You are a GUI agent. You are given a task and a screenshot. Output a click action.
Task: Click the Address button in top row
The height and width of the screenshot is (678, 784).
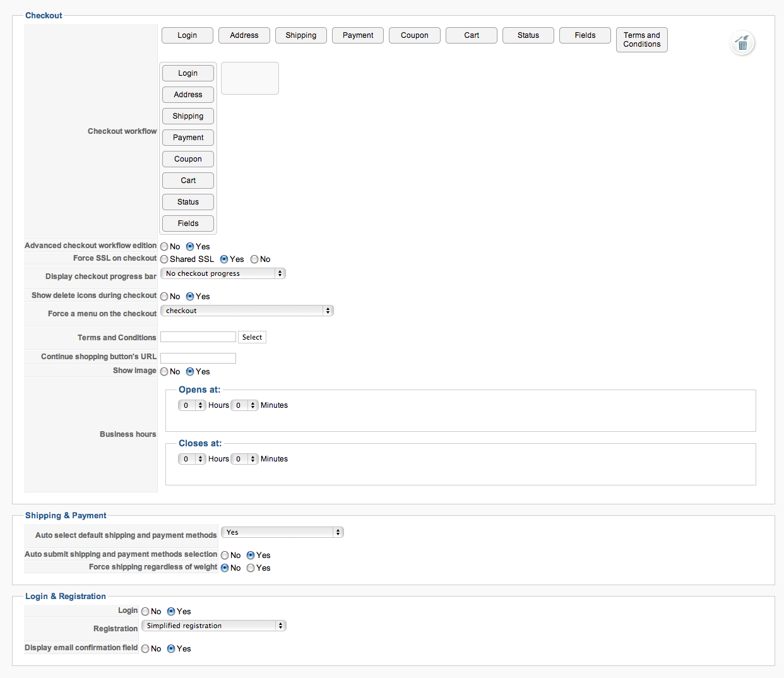(x=244, y=35)
